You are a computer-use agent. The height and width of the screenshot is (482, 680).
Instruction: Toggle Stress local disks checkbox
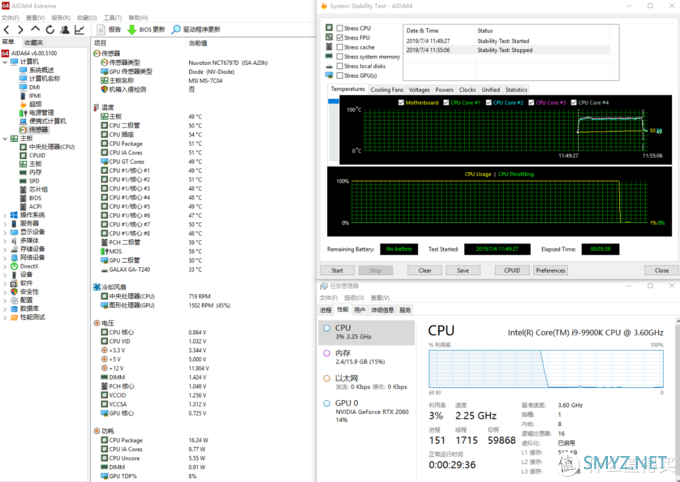point(340,66)
